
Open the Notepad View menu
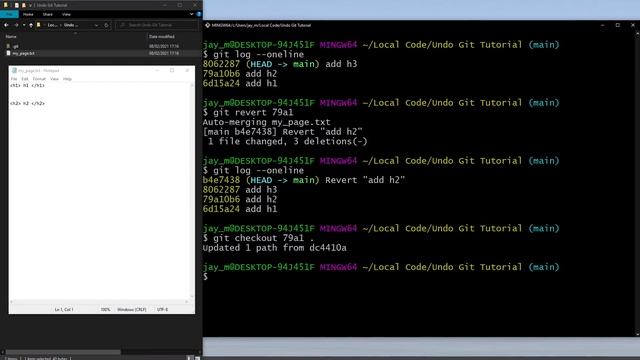point(54,79)
